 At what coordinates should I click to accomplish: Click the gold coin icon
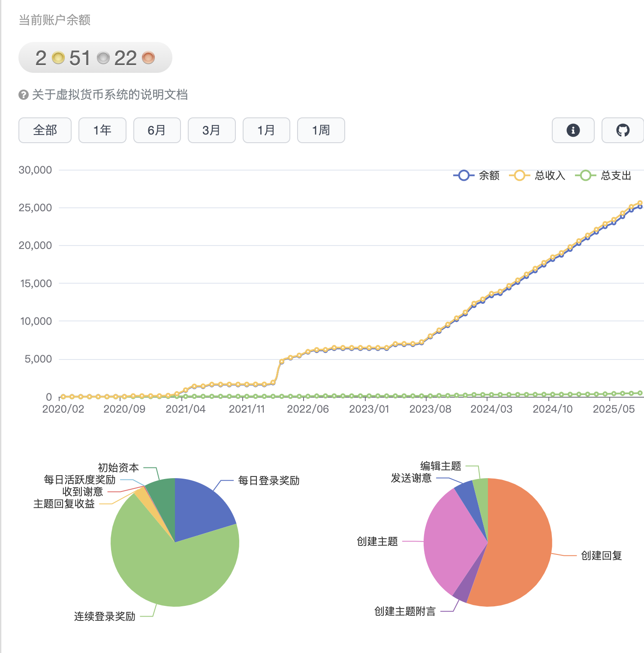58,57
